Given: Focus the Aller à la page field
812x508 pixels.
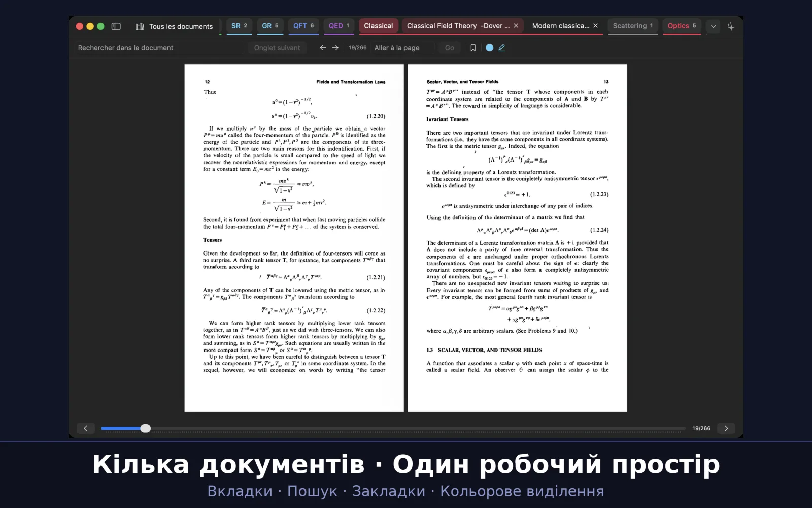Looking at the screenshot, I should 403,48.
